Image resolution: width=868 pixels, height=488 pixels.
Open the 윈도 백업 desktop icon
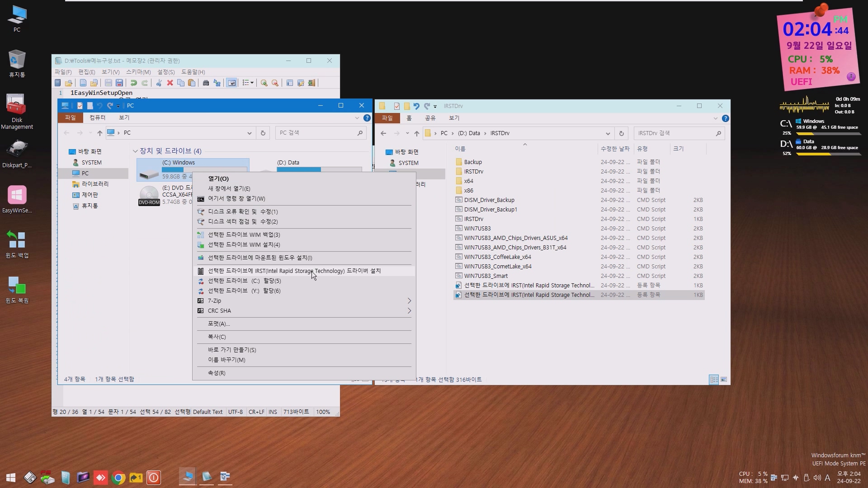17,244
